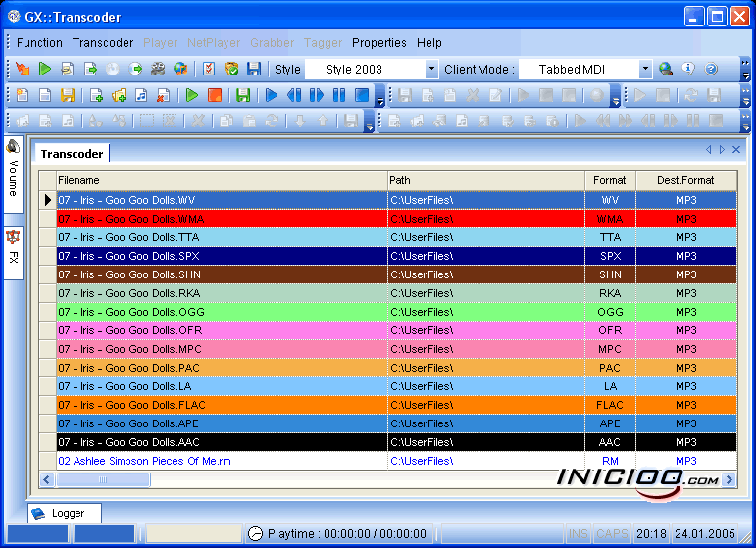Image resolution: width=756 pixels, height=548 pixels.
Task: Click the globe with music note icon
Action: [x=180, y=69]
